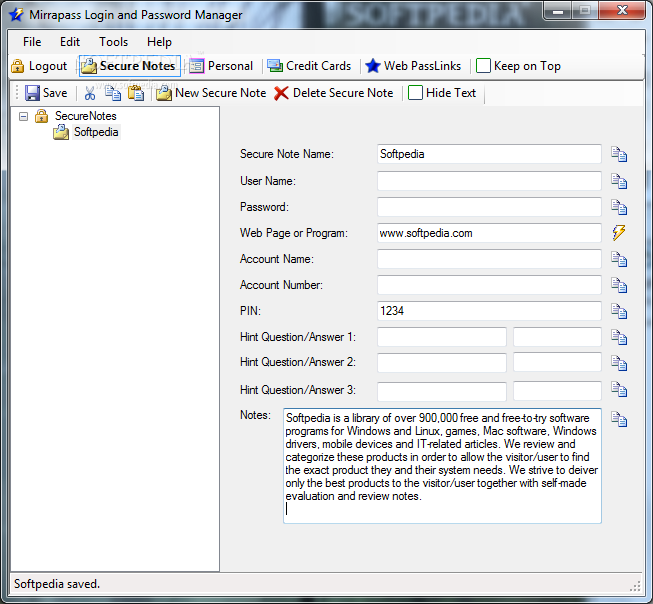The width and height of the screenshot is (653, 604).
Task: Click in the User Name field
Action: (x=489, y=181)
